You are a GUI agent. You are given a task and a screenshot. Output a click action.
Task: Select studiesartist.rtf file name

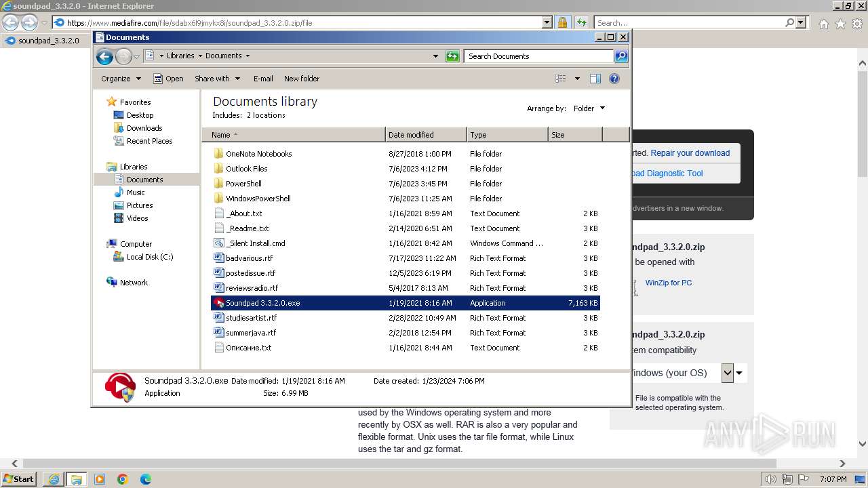[251, 318]
